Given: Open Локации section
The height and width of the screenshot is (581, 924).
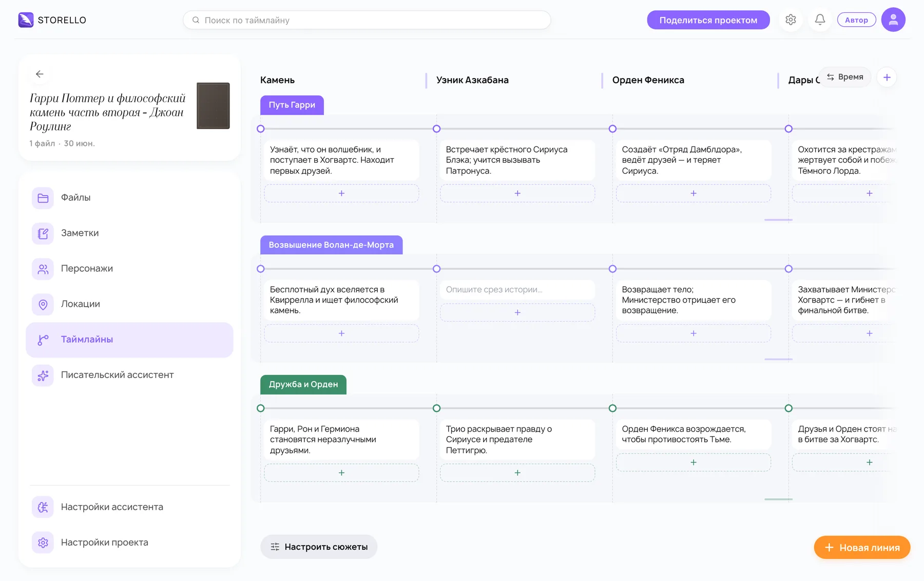Looking at the screenshot, I should (129, 304).
